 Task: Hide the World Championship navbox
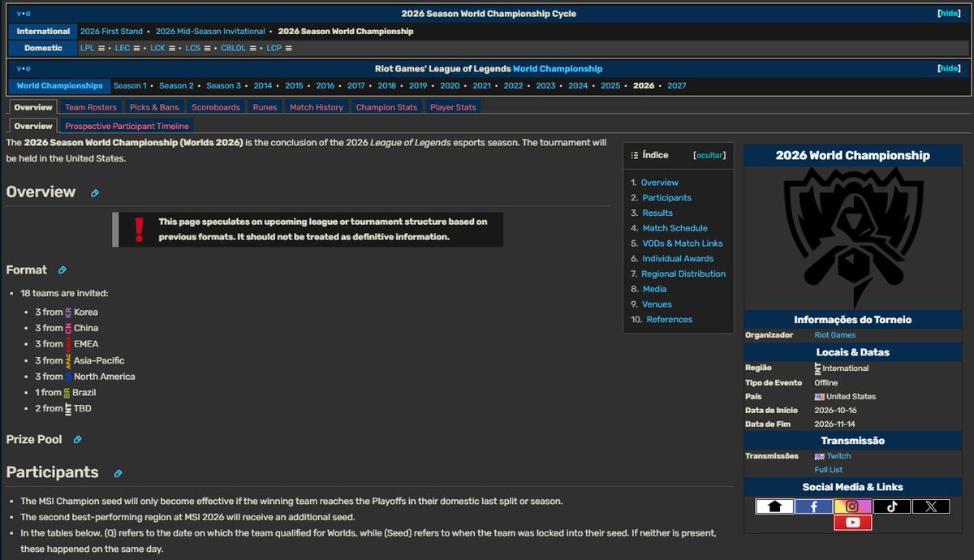(948, 69)
